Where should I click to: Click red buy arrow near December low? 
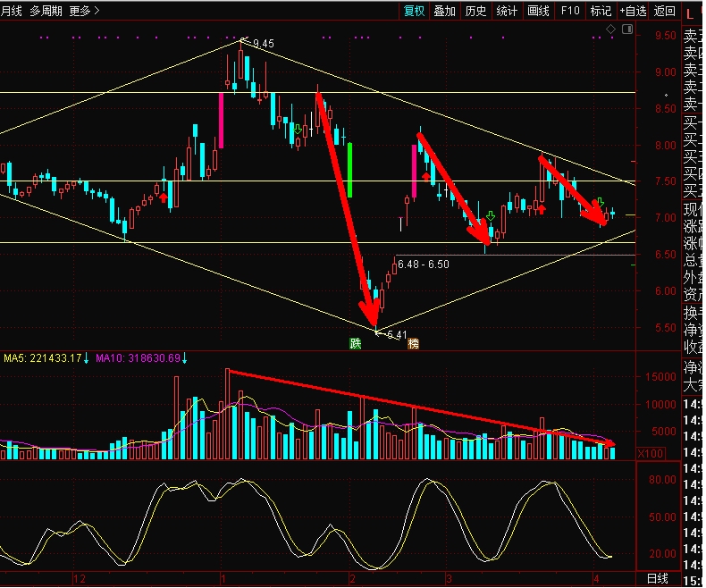click(163, 197)
